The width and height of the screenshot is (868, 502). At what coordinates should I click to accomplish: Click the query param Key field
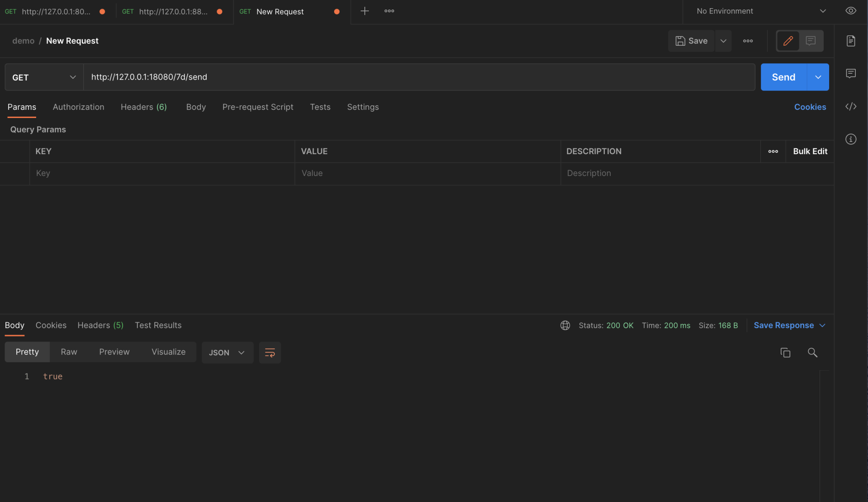[162, 174]
